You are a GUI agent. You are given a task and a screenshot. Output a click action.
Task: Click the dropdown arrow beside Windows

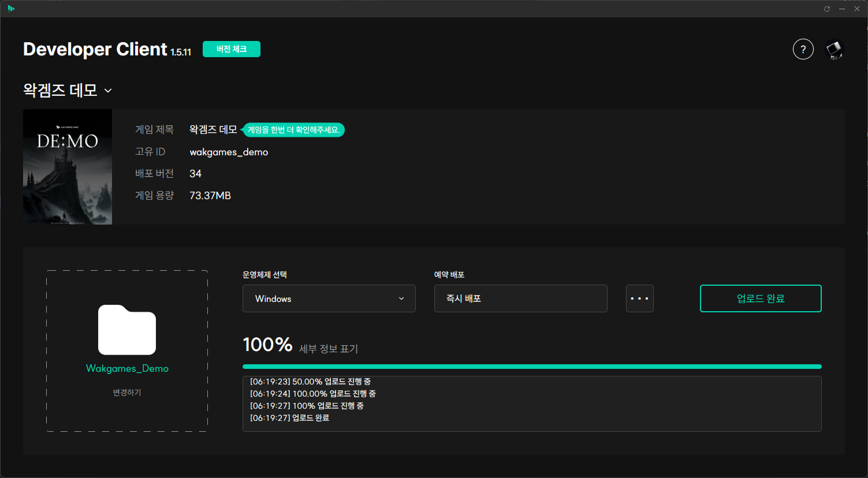tap(401, 298)
